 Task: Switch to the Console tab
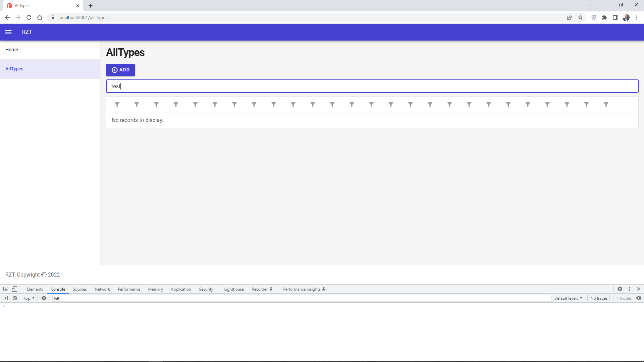click(x=58, y=289)
